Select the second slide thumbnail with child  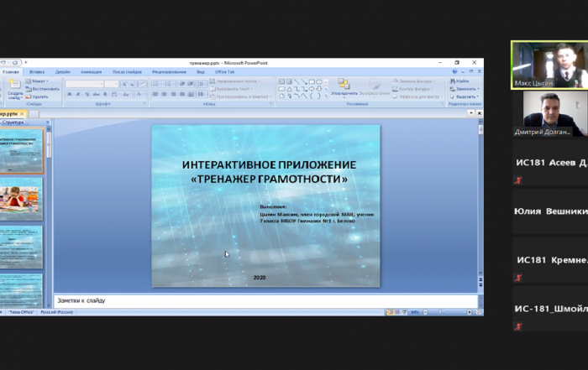pyautogui.click(x=21, y=199)
